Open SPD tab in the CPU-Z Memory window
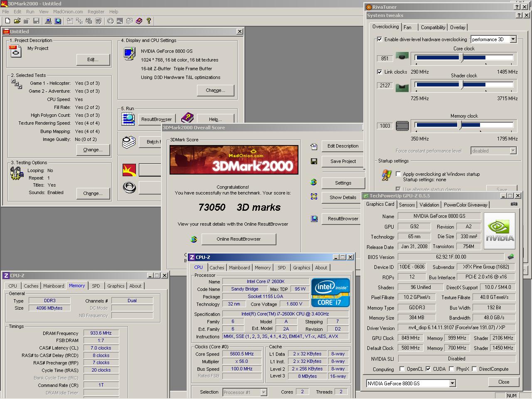 point(96,286)
